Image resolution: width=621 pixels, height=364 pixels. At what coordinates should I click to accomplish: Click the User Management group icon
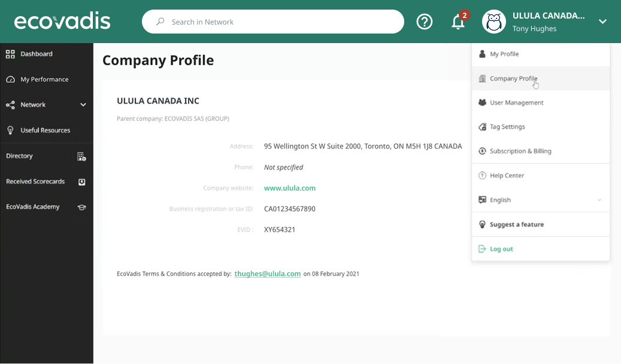(482, 102)
